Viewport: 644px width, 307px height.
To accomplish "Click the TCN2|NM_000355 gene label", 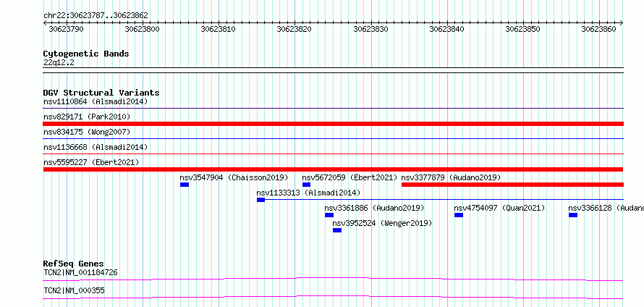I will [x=74, y=290].
